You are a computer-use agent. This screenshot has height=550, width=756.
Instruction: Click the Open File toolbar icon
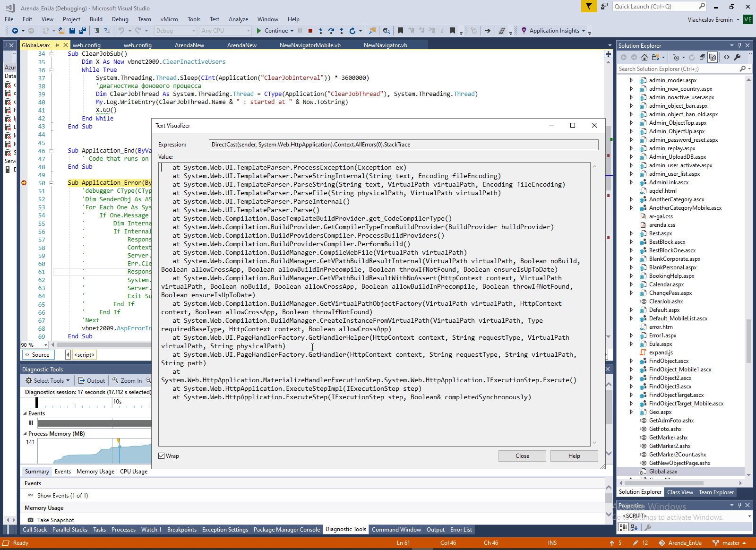click(x=62, y=31)
